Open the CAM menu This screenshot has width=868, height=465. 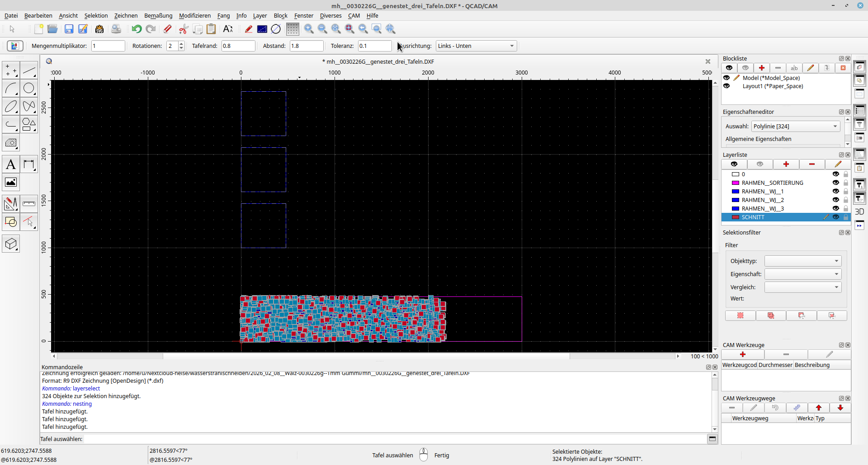click(x=354, y=15)
